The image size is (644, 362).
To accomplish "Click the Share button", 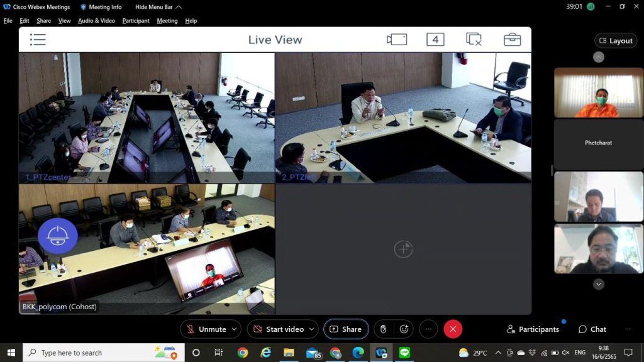I will [x=346, y=329].
